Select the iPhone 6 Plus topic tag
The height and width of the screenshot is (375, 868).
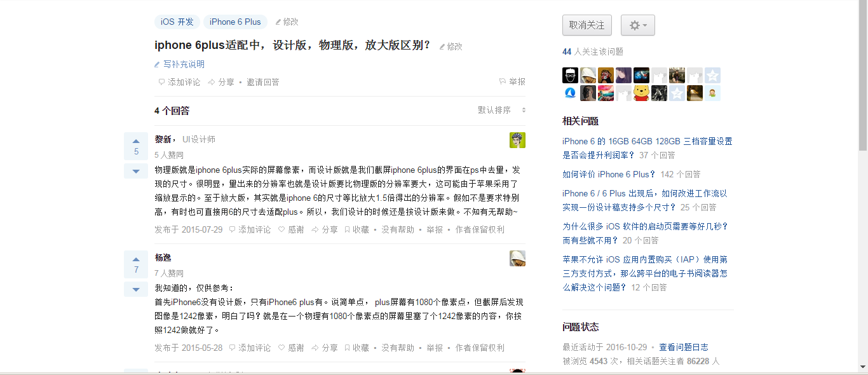point(235,22)
